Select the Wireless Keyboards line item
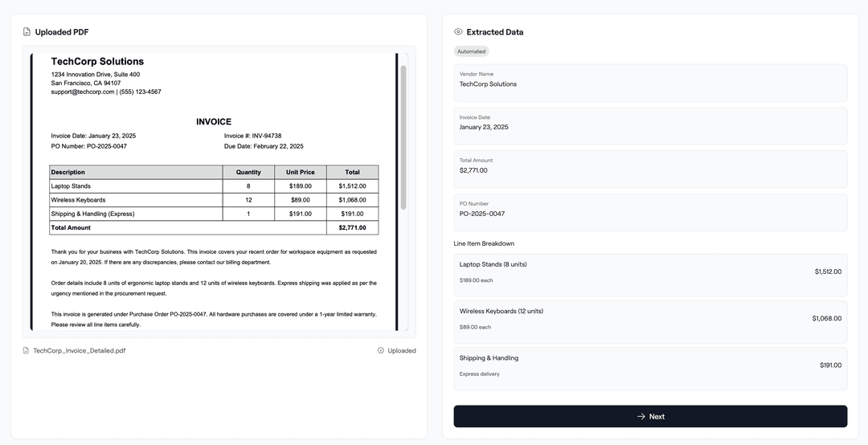 pos(649,318)
